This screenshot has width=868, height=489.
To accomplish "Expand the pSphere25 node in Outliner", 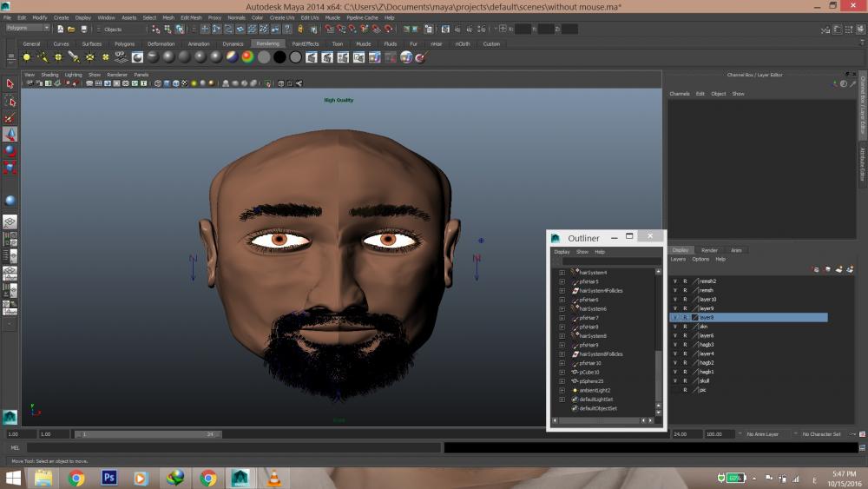I will pos(562,381).
